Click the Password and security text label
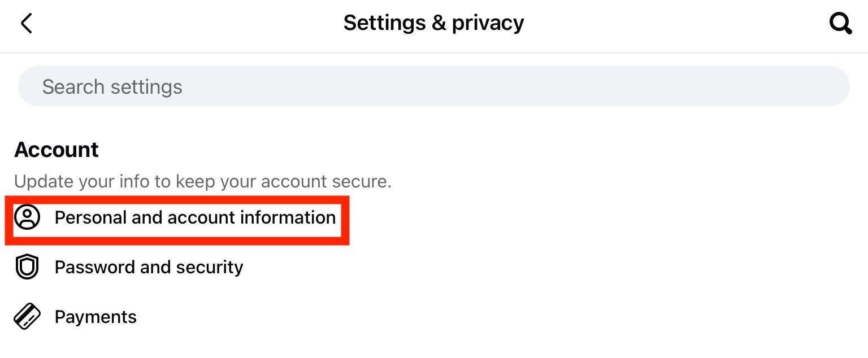The height and width of the screenshot is (358, 868). pyautogui.click(x=149, y=267)
